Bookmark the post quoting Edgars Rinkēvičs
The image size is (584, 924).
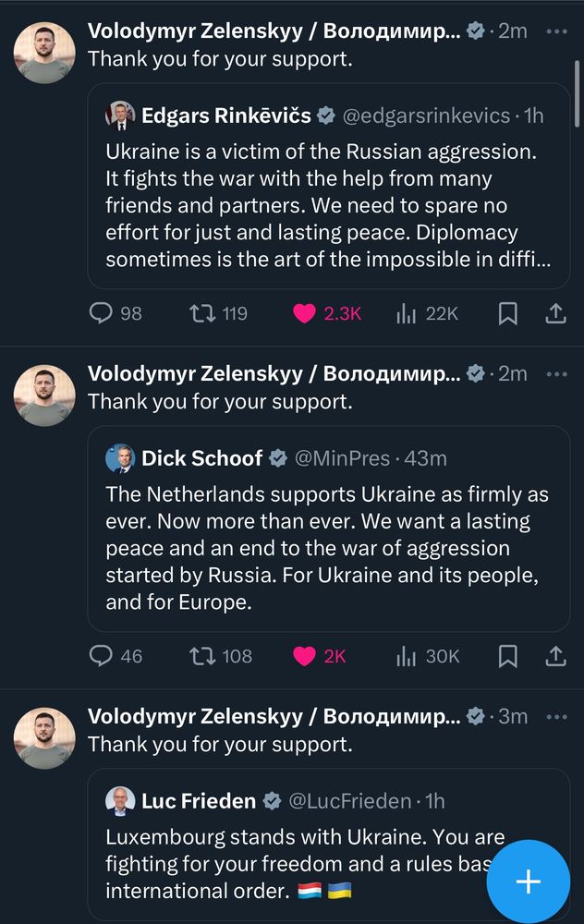click(x=507, y=314)
